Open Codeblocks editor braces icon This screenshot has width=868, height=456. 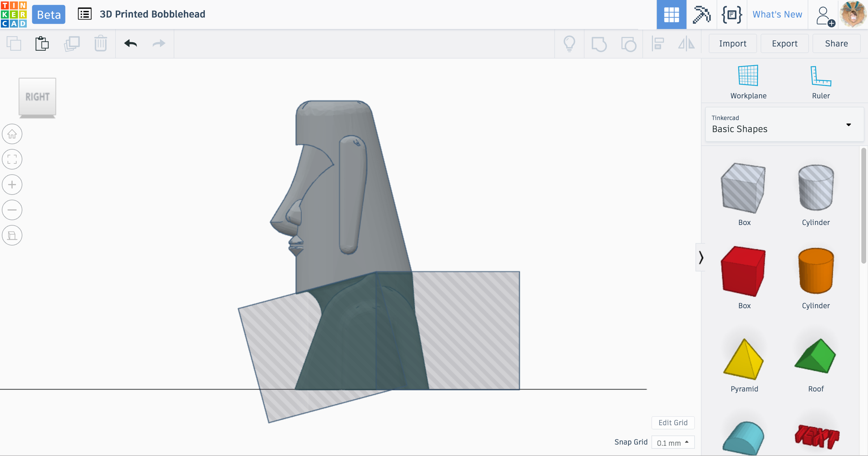[x=732, y=14]
